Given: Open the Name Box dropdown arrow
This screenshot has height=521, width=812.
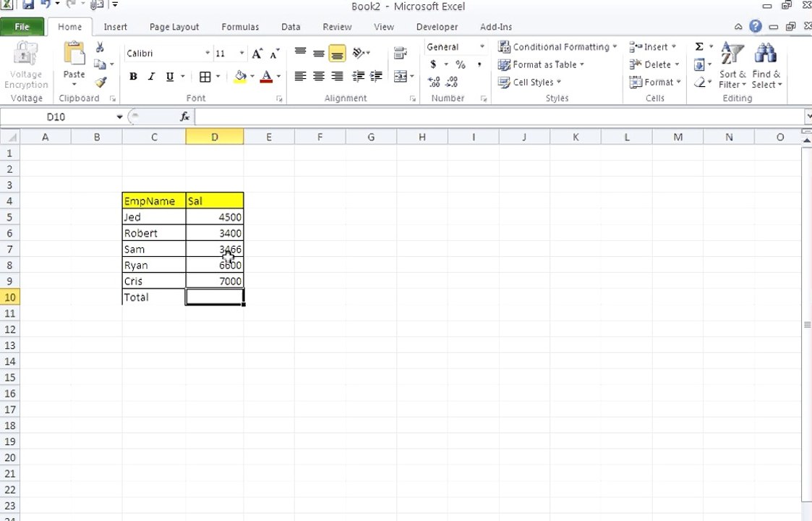Looking at the screenshot, I should click(119, 117).
